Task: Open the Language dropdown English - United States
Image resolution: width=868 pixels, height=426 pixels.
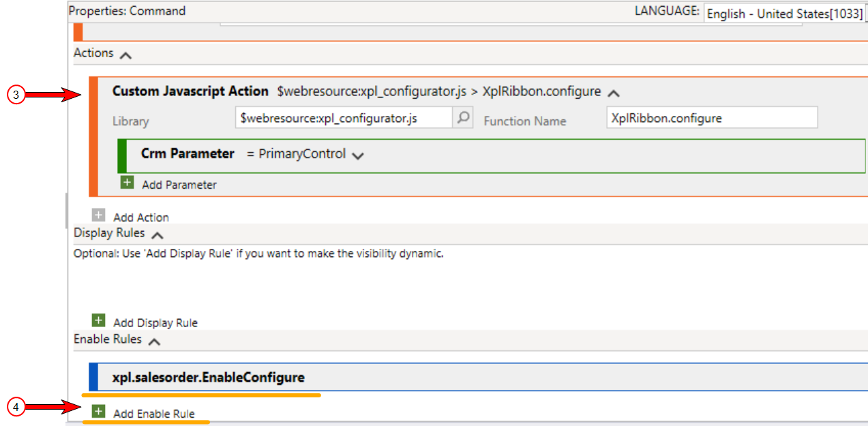Action: [x=785, y=14]
